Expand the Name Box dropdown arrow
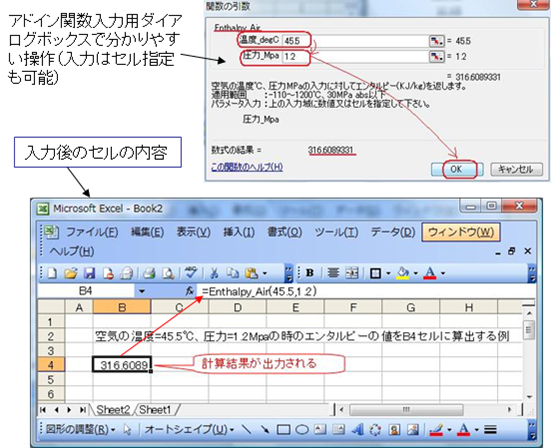551x448 pixels. (142, 291)
